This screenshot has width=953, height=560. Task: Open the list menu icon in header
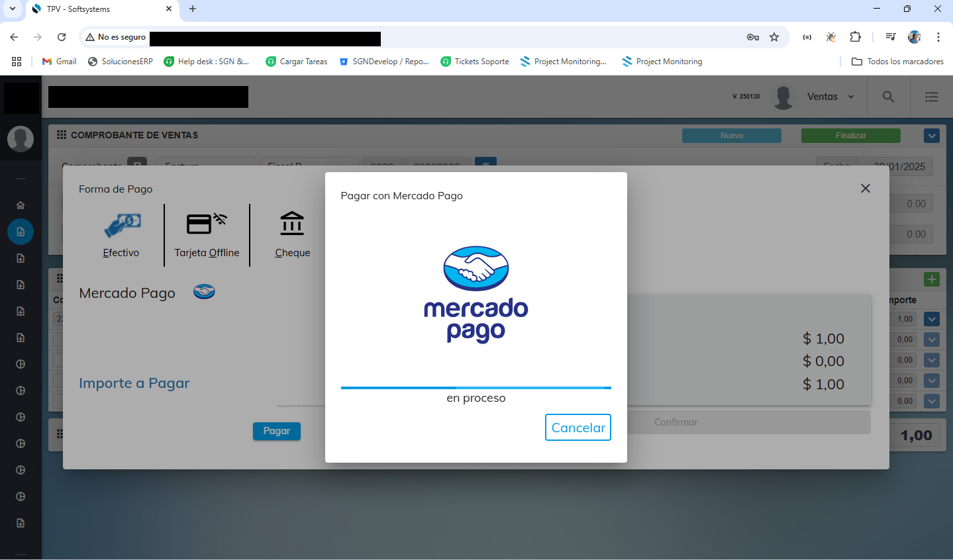pyautogui.click(x=931, y=97)
